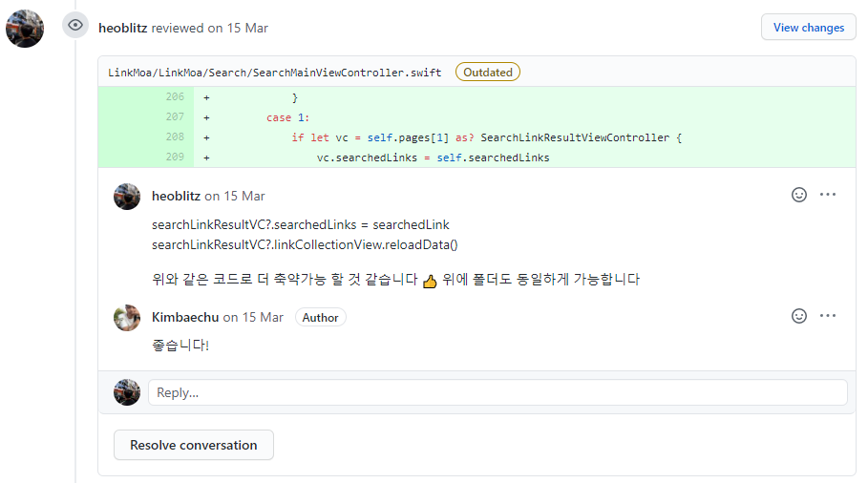Open the Kimbaechu author name link
868x483 pixels.
click(185, 317)
